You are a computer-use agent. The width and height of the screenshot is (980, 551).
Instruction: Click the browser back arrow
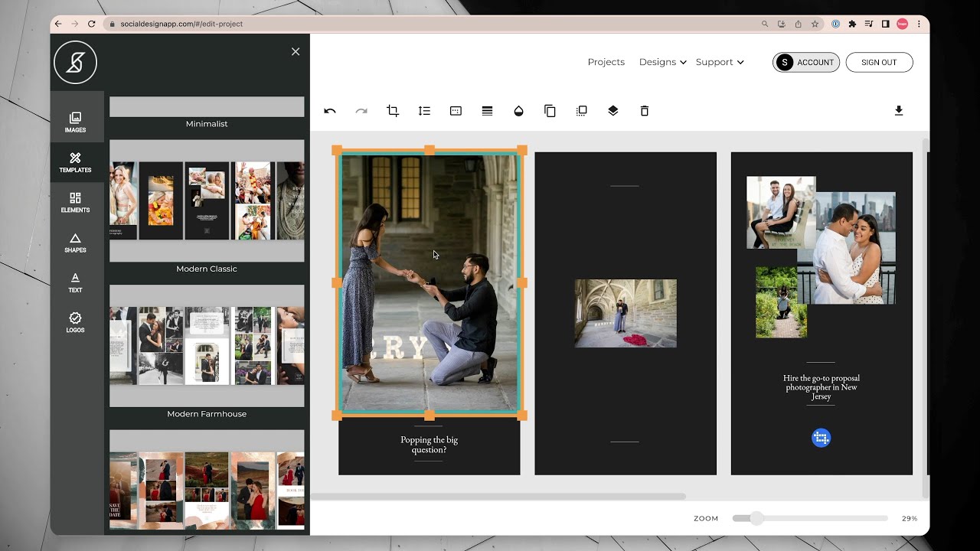coord(58,24)
